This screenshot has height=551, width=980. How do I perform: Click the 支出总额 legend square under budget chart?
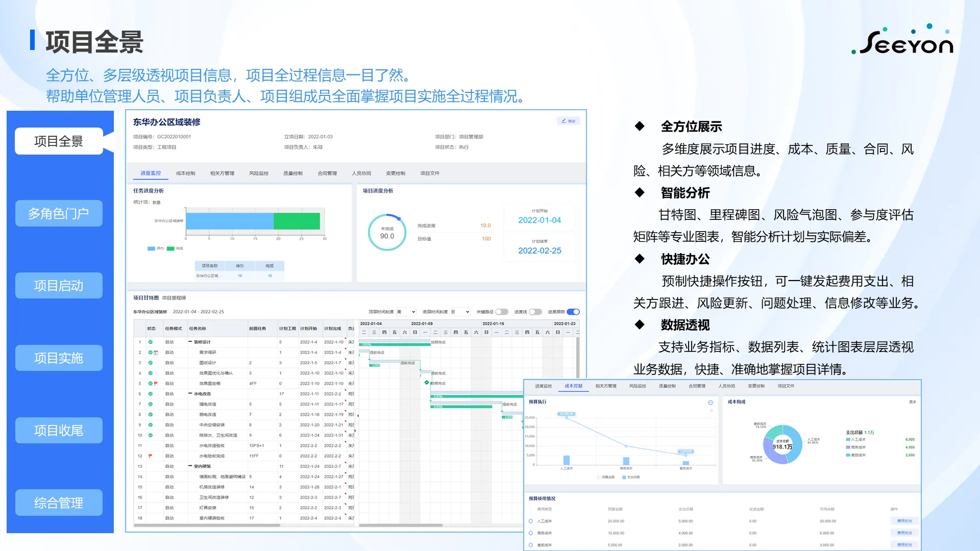(624, 477)
